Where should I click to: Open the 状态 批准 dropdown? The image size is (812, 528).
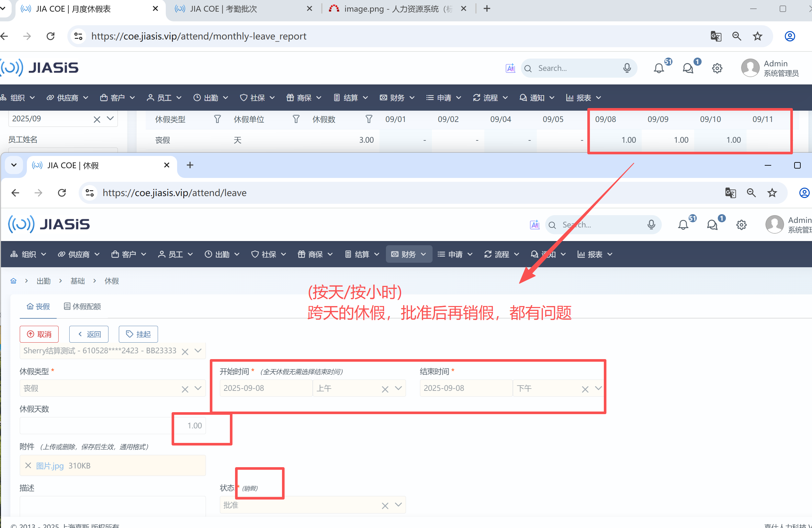point(398,505)
